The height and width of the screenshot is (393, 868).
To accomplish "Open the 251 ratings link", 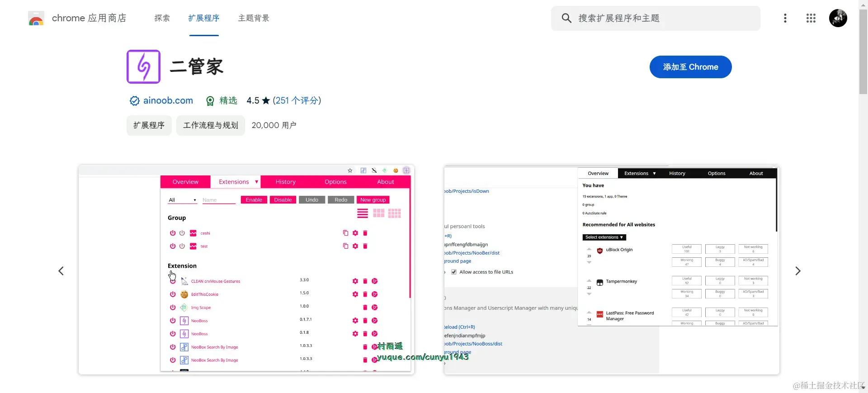I will [297, 100].
